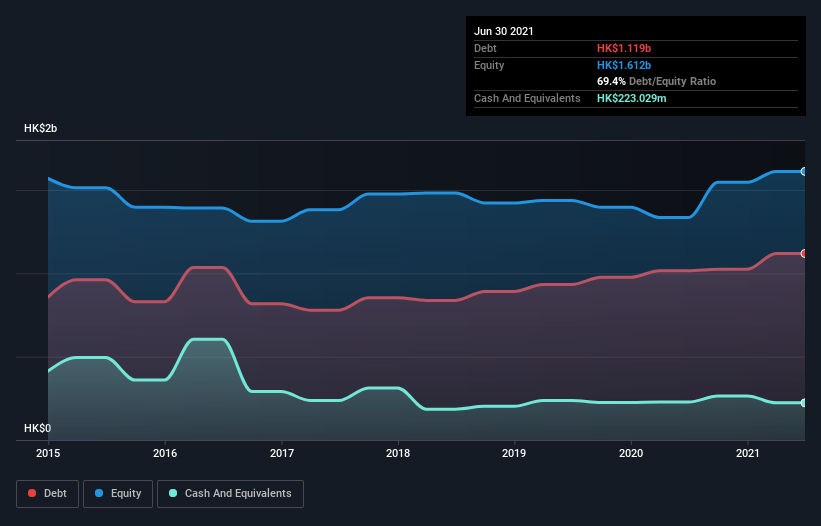
Task: Click the 2016 x-axis label
Action: pos(165,453)
